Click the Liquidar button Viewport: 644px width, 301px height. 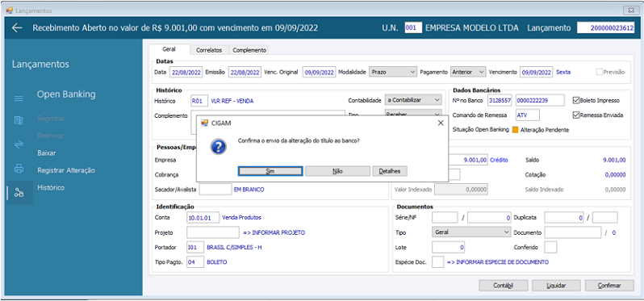click(556, 286)
